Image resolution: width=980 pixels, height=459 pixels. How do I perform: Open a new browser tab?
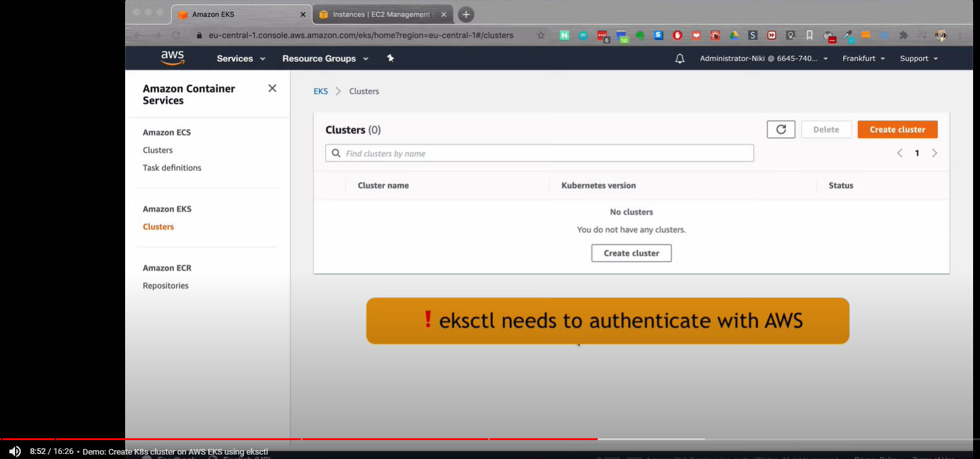coord(466,14)
